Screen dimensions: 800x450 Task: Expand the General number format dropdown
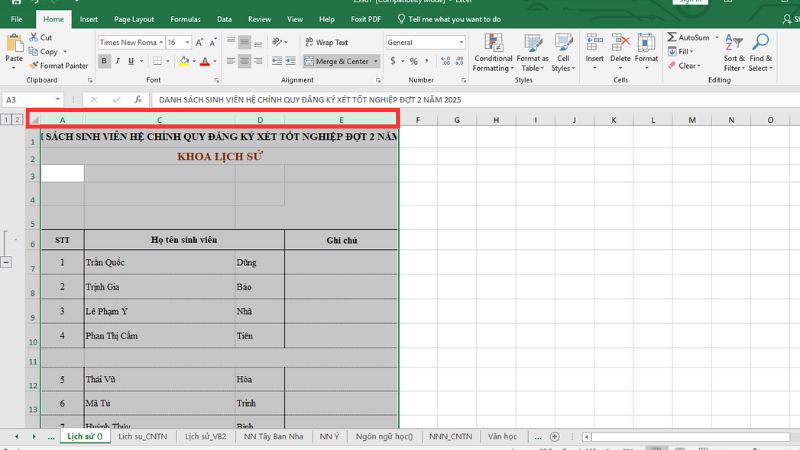coord(461,43)
